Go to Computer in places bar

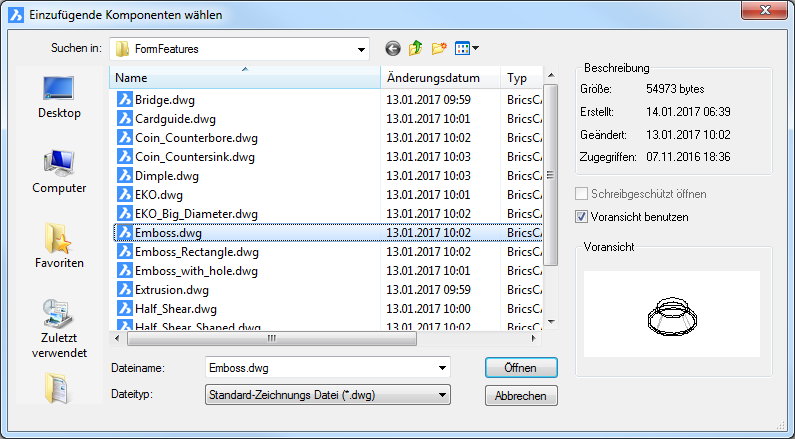click(x=59, y=171)
